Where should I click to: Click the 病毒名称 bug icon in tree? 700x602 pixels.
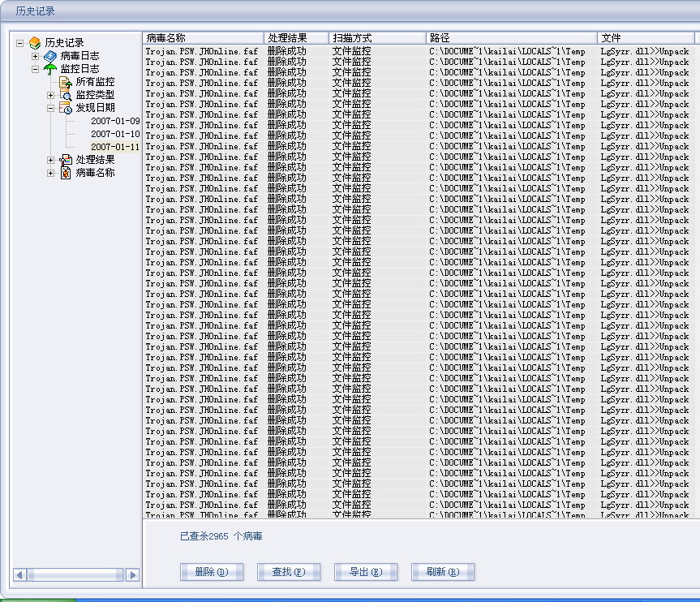(66, 173)
